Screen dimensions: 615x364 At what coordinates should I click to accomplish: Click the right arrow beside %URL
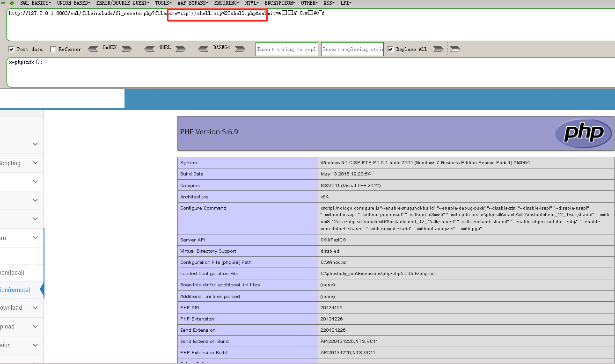click(x=180, y=49)
